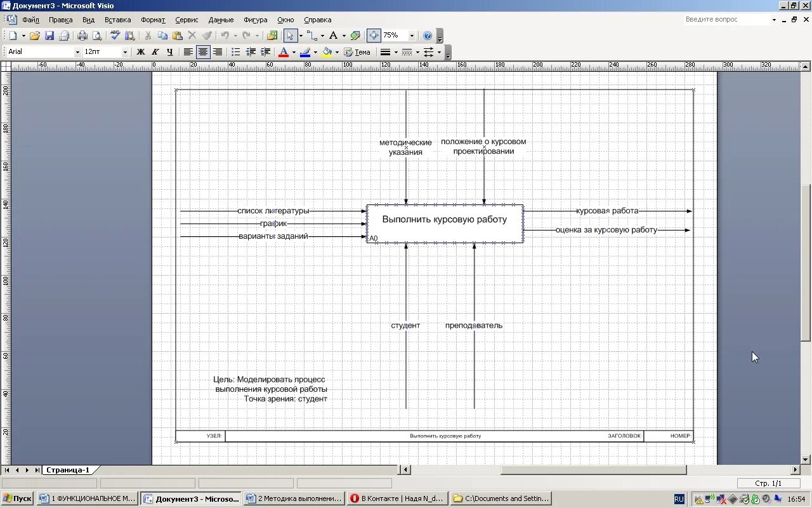Open Visio Help (question mark icon)

428,36
